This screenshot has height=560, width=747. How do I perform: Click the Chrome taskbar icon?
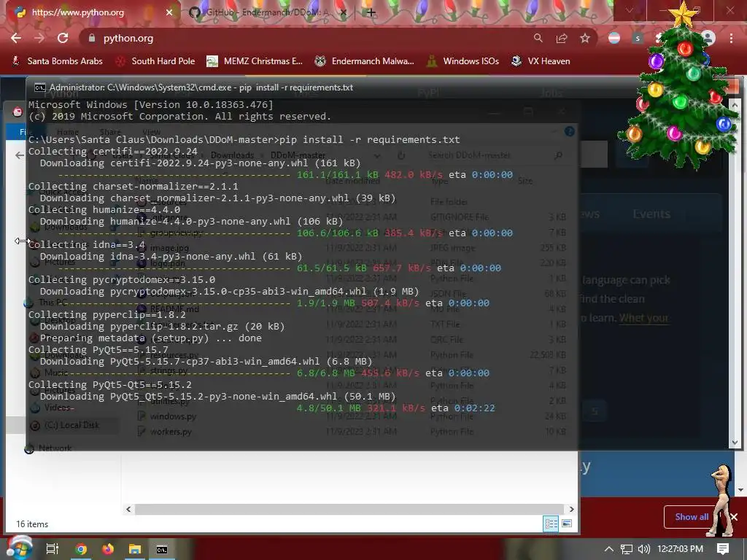[81, 549]
